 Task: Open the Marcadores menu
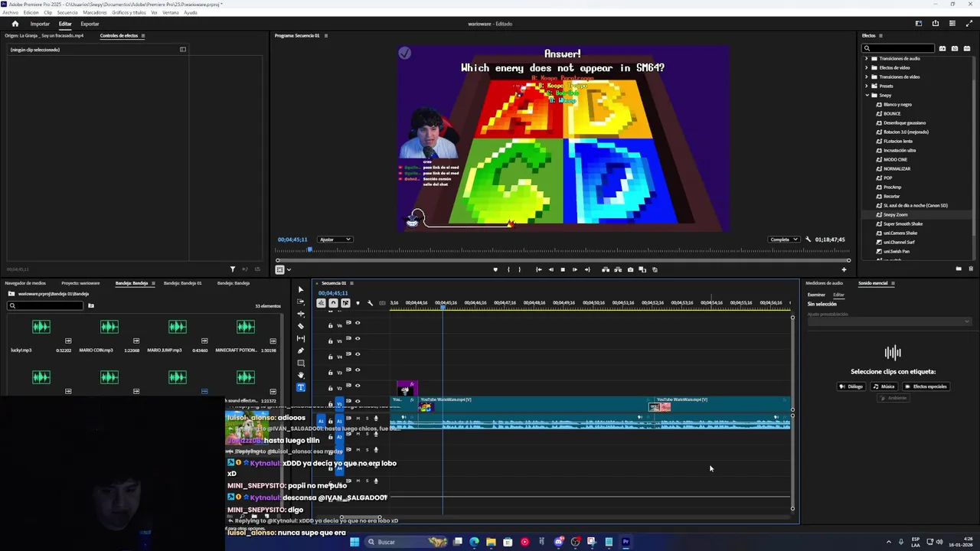click(x=94, y=12)
